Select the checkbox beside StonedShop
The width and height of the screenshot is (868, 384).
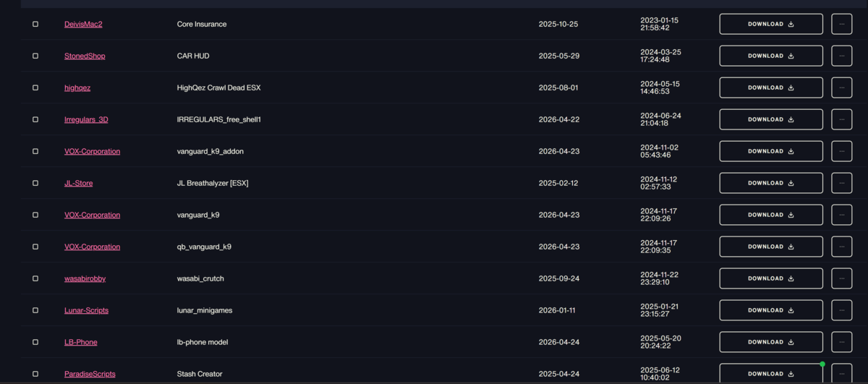tap(35, 56)
